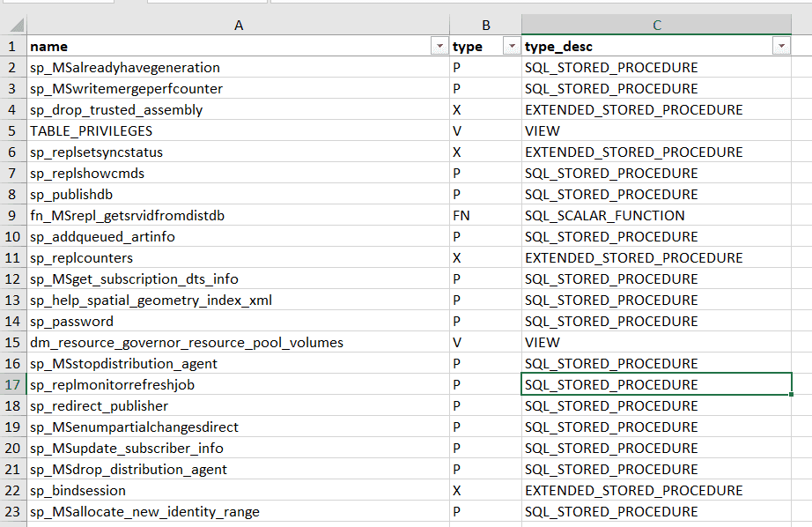Screen dimensions: 812x527
Task: Click the TABLE_PRIVILEGES cell
Action: [238, 130]
